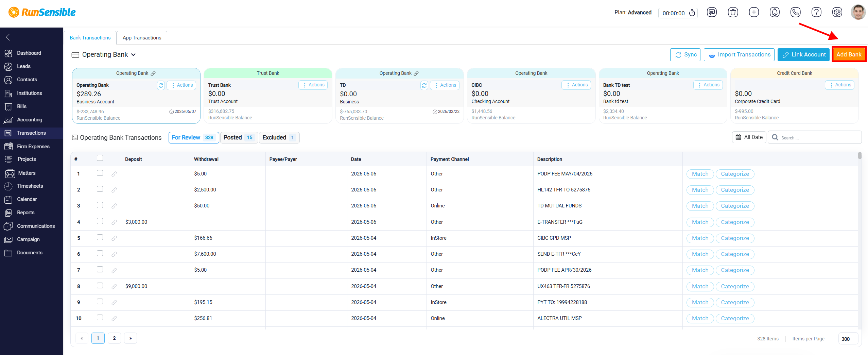Refresh the TD bank card sync icon
The height and width of the screenshot is (355, 868).
(424, 85)
